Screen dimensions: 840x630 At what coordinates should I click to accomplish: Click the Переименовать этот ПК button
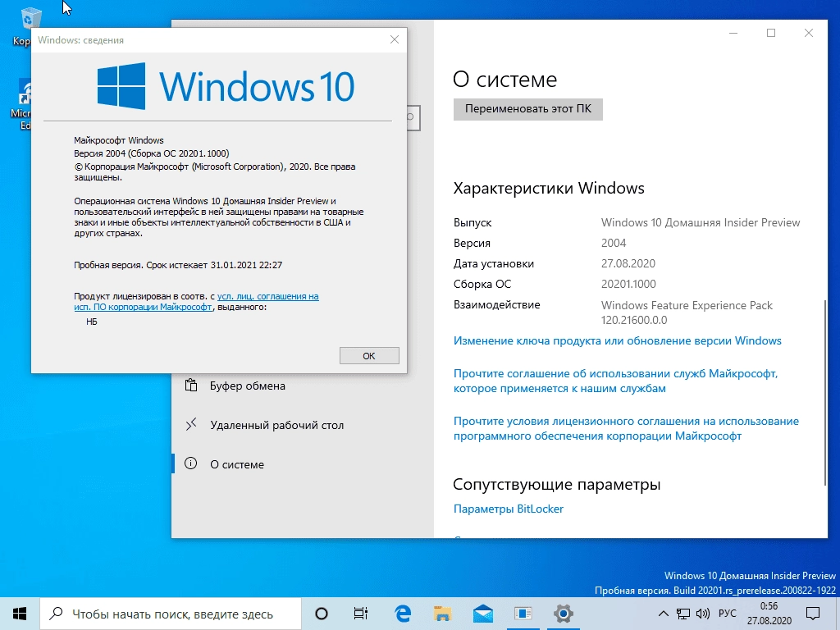(x=527, y=109)
